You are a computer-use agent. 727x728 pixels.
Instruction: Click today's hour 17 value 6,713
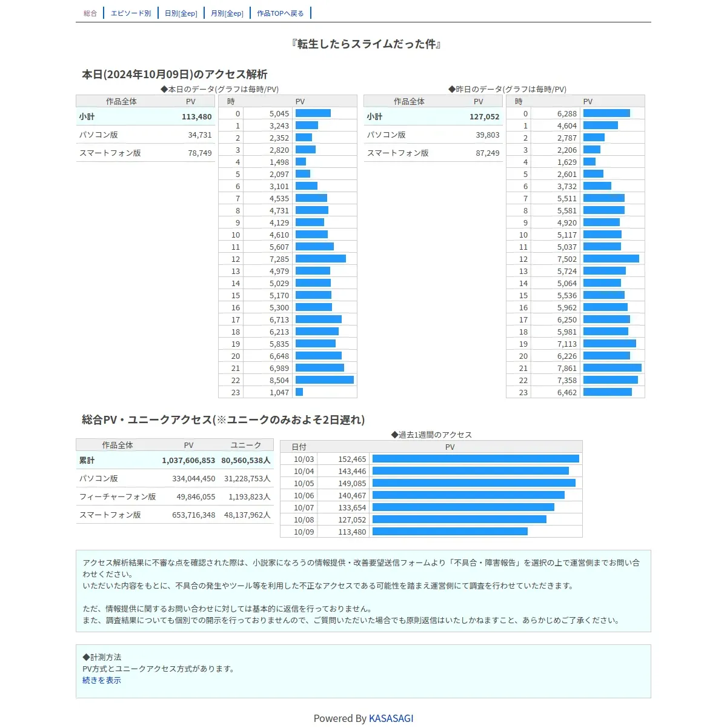coord(279,320)
